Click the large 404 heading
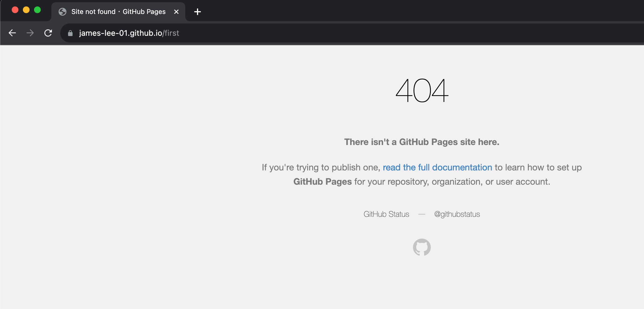 [422, 90]
